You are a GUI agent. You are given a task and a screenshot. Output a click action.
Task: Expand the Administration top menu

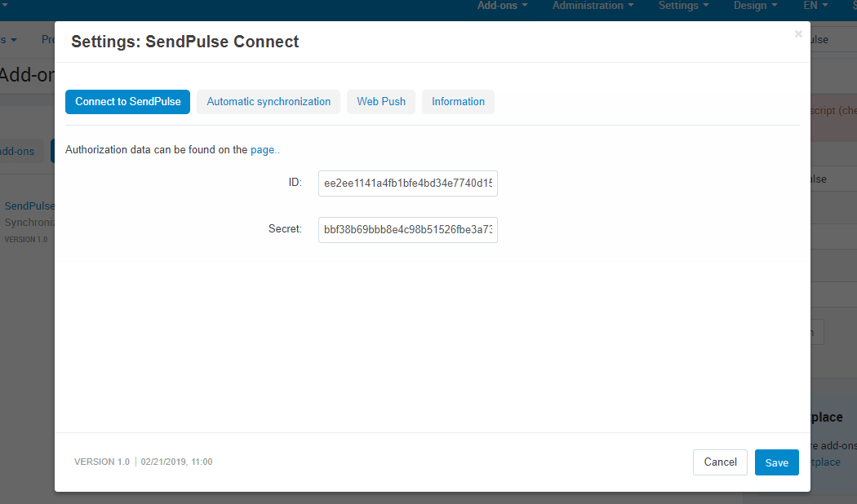pos(593,6)
